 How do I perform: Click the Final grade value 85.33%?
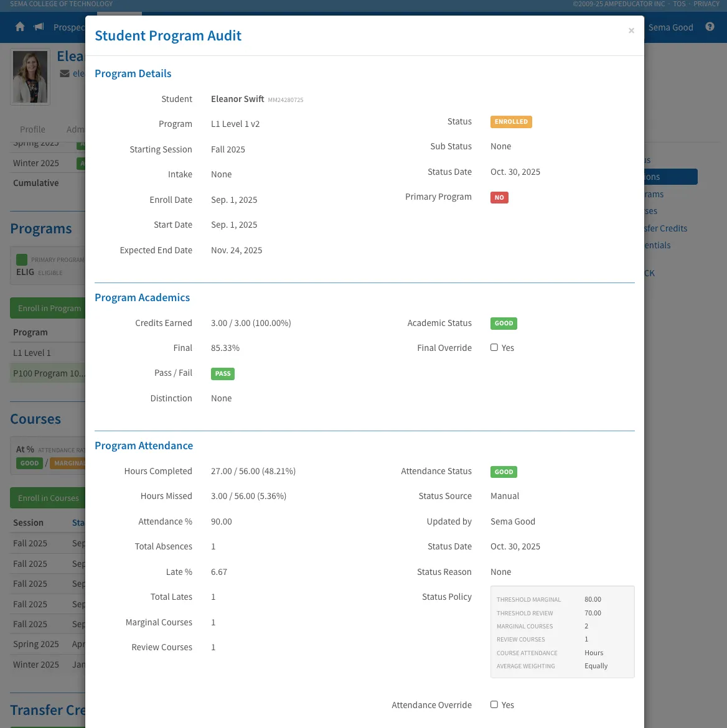tap(225, 348)
